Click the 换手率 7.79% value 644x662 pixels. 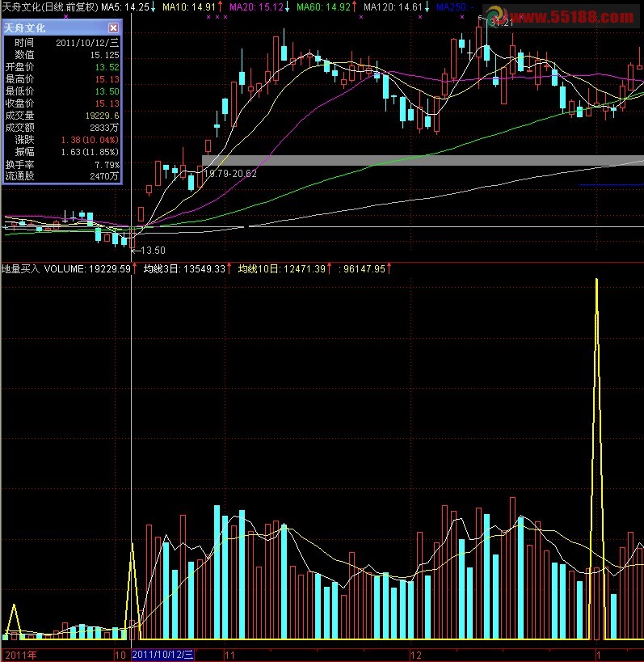coord(107,165)
